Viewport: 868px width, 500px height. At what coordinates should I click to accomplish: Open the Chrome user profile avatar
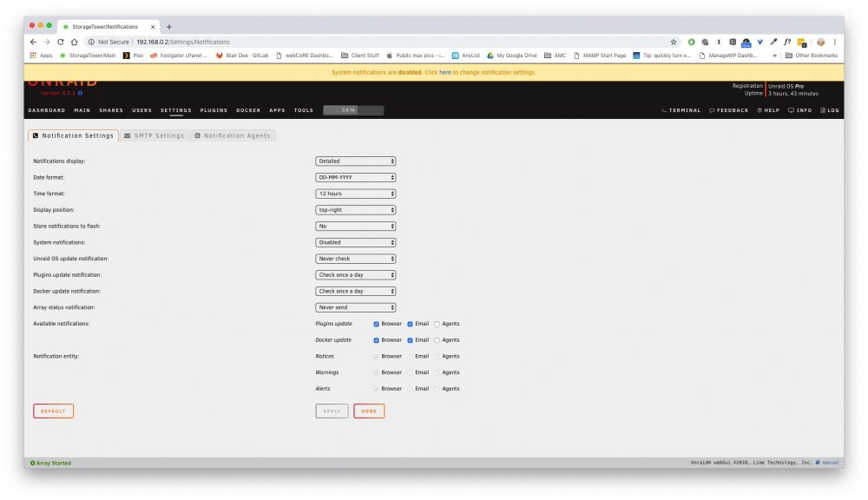click(x=821, y=42)
